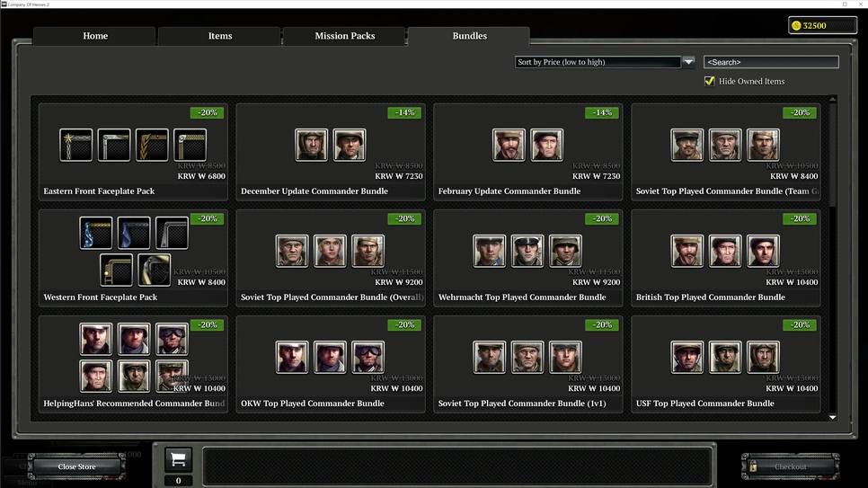Click first portrait in Wehrmacht Top Played Bundle
Image resolution: width=868 pixels, height=488 pixels.
490,251
